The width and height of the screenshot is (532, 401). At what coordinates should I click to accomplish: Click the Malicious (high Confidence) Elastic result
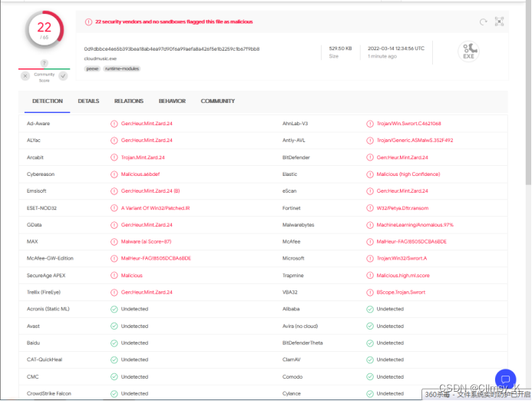pos(408,174)
